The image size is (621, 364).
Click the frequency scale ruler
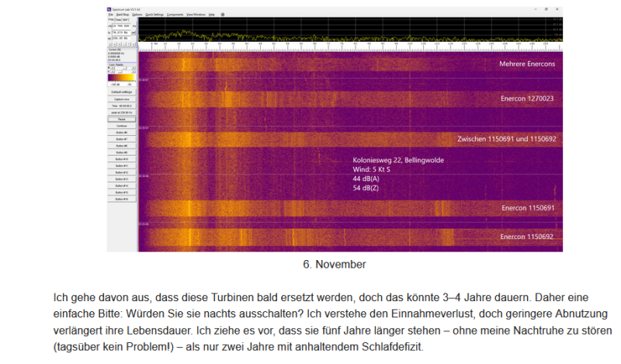(350, 47)
